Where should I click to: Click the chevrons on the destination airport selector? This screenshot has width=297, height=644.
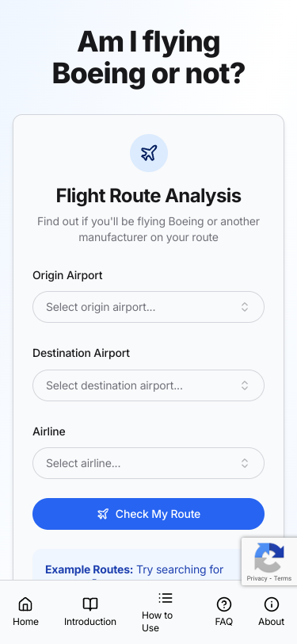(245, 385)
